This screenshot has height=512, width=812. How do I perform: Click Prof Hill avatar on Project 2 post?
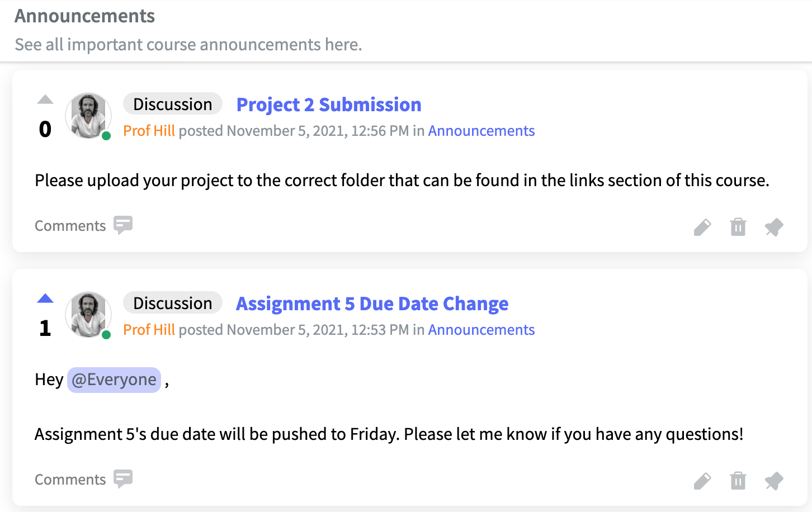pyautogui.click(x=88, y=116)
